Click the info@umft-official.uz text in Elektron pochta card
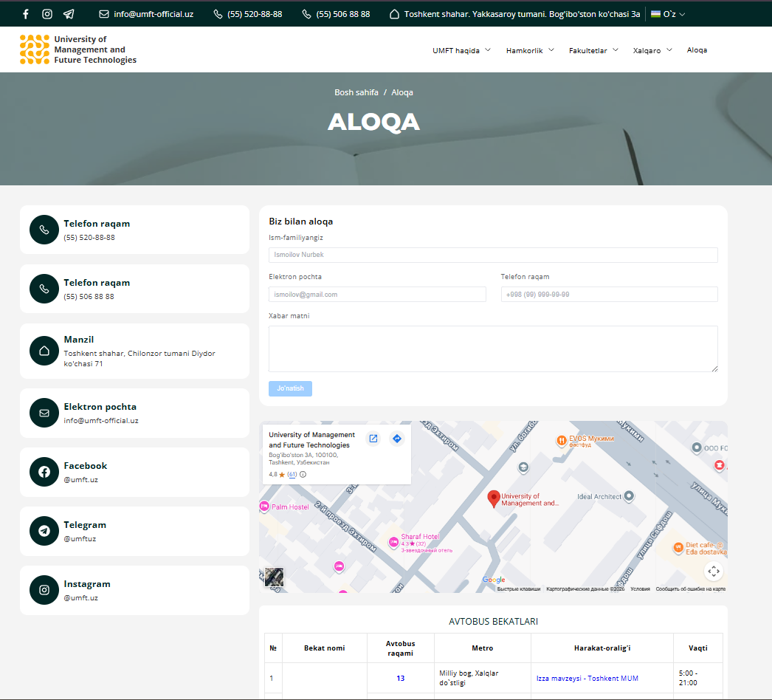Viewport: 772px width, 700px height. point(101,421)
